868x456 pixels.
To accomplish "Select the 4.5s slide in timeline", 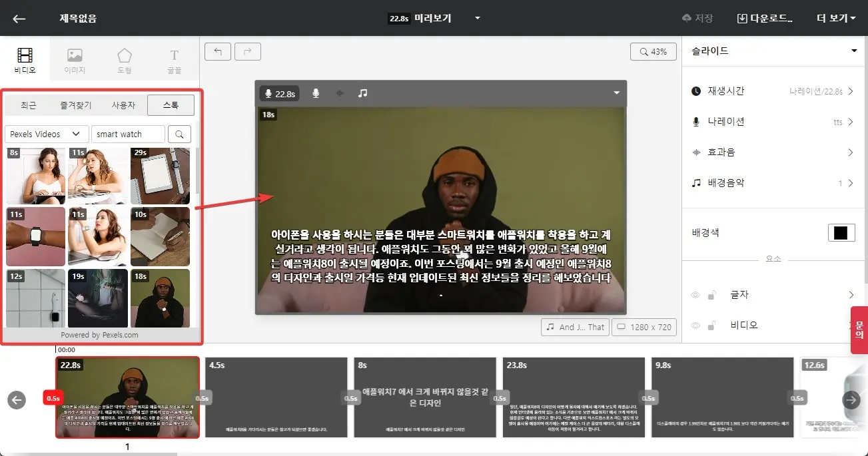I will [x=276, y=397].
